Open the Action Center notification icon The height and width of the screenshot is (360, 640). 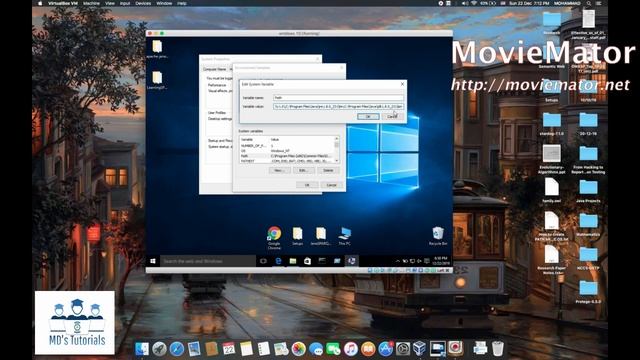pos(427,261)
